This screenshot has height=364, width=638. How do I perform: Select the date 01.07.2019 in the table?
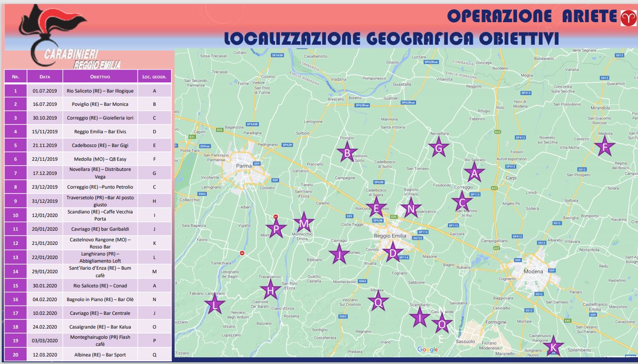click(x=45, y=91)
